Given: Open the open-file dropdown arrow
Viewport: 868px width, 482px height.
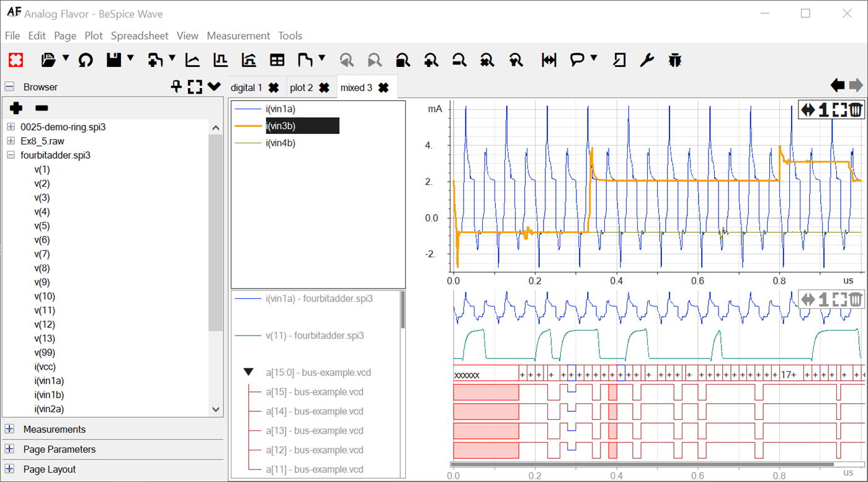Looking at the screenshot, I should (66, 59).
